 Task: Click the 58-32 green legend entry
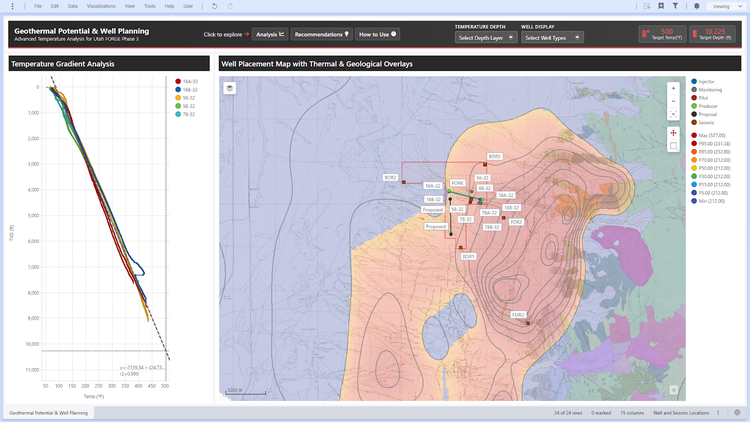186,106
